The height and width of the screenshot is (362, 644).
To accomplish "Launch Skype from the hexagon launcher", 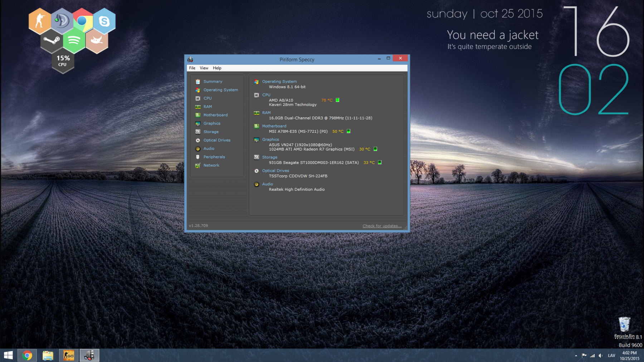I will 104,21.
